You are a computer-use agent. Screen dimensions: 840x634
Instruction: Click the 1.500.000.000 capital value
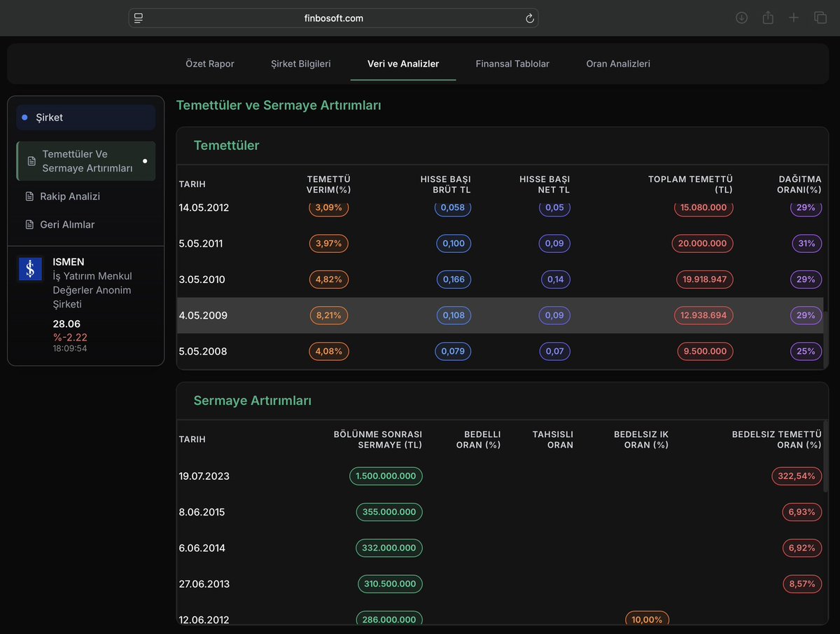[386, 476]
